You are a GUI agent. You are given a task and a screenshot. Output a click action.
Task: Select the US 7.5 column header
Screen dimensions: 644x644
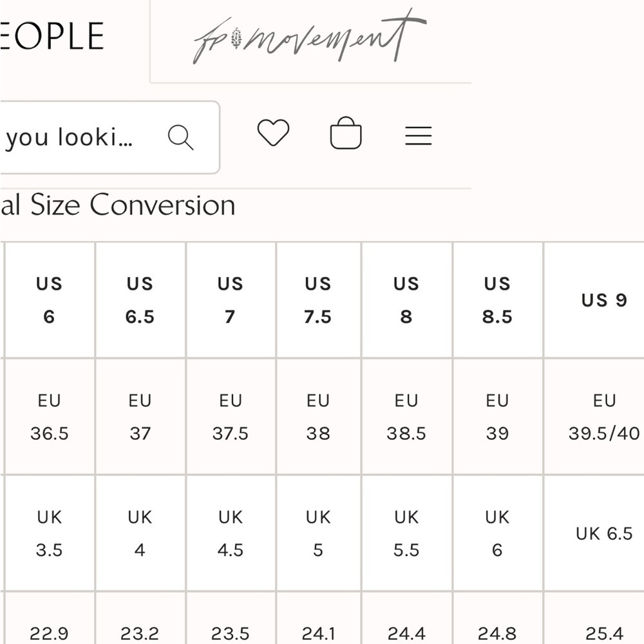(x=319, y=300)
